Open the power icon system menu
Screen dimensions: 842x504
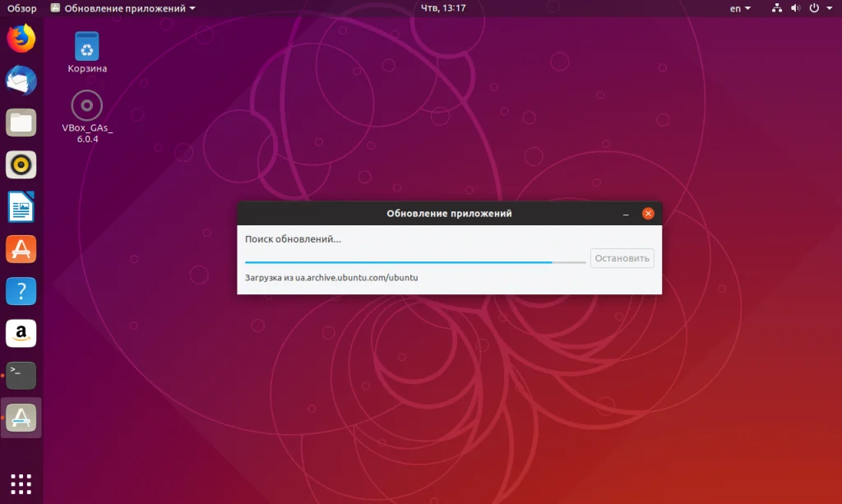(x=814, y=8)
